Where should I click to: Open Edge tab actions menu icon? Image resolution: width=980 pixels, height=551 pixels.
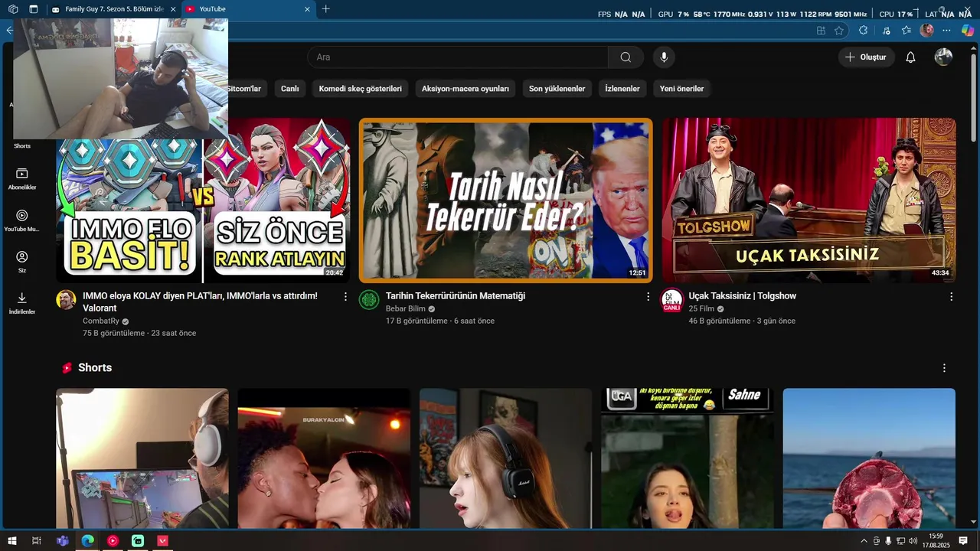point(34,9)
